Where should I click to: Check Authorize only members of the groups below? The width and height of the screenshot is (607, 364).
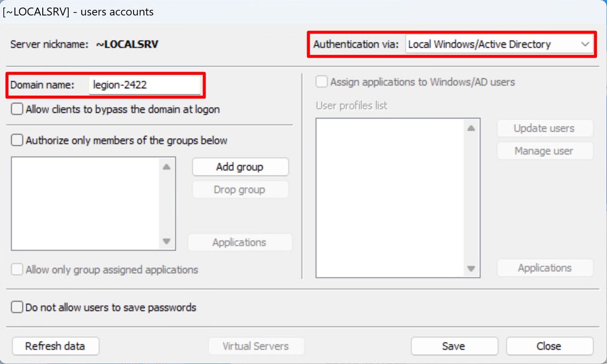[17, 140]
